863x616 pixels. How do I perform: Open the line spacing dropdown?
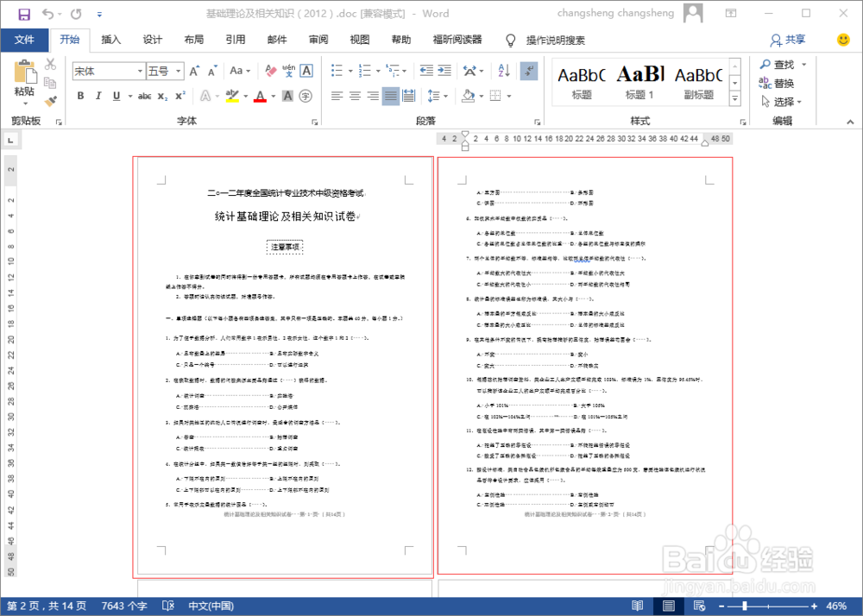438,97
